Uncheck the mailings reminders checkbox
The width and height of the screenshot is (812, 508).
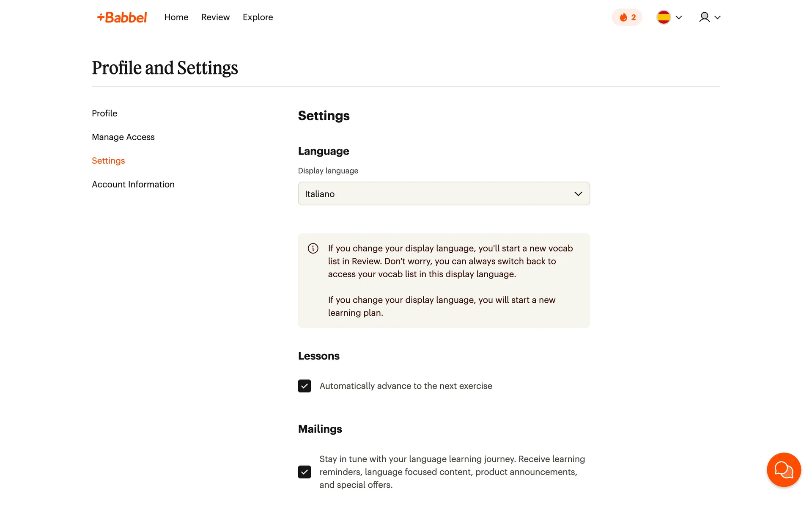[x=304, y=472]
